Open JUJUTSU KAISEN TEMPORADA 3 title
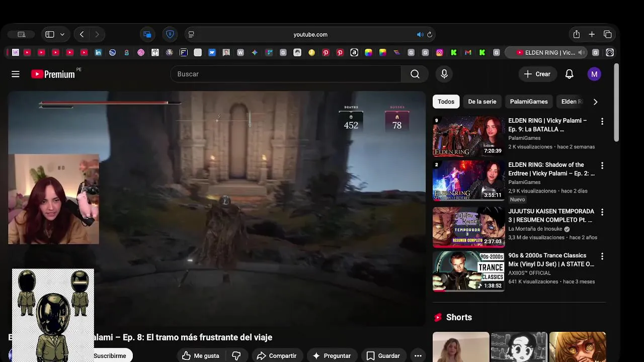This screenshot has height=362, width=644. tap(551, 216)
